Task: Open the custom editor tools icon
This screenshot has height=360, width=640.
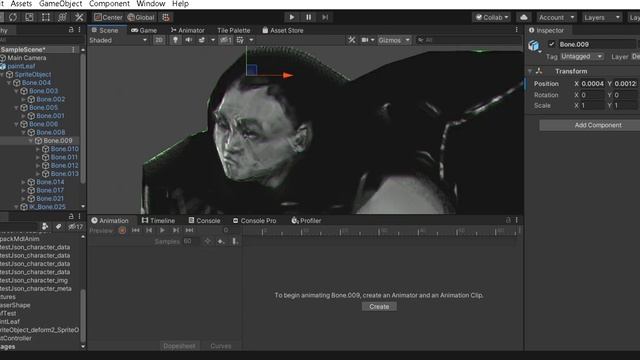Action: 79,17
